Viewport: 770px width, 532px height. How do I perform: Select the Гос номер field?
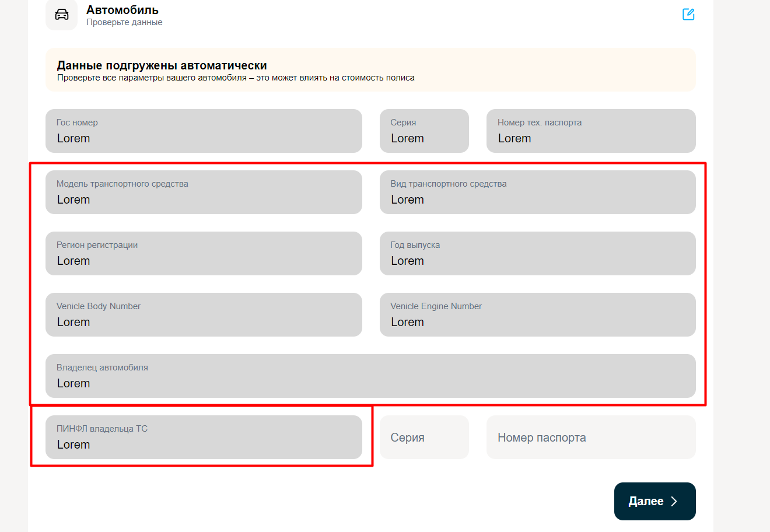204,131
